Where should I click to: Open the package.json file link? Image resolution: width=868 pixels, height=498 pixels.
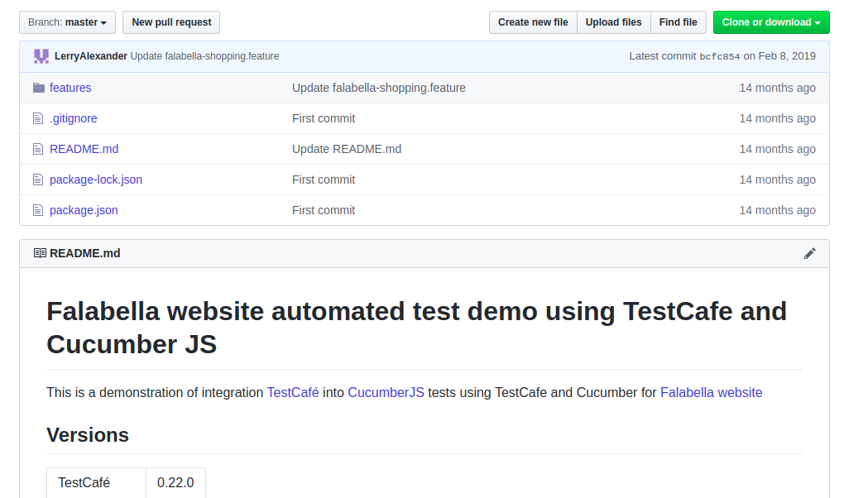pyautogui.click(x=84, y=210)
